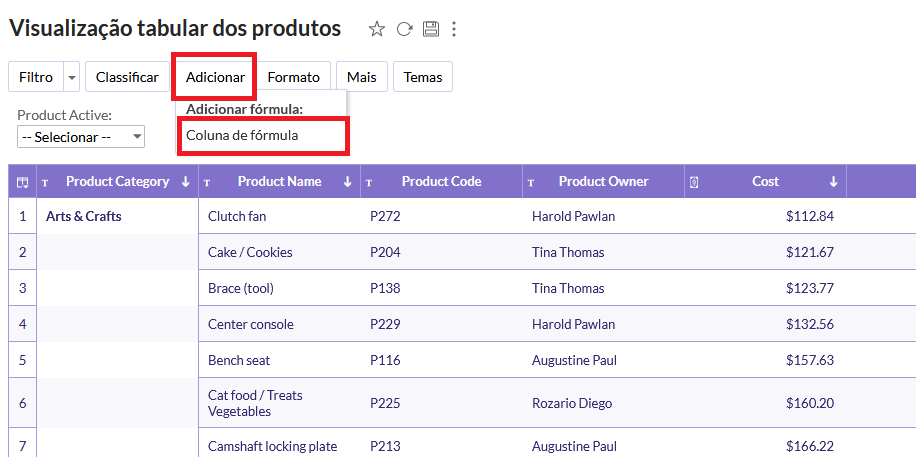Click product code P272
Image resolution: width=916 pixels, height=457 pixels.
[x=385, y=217]
